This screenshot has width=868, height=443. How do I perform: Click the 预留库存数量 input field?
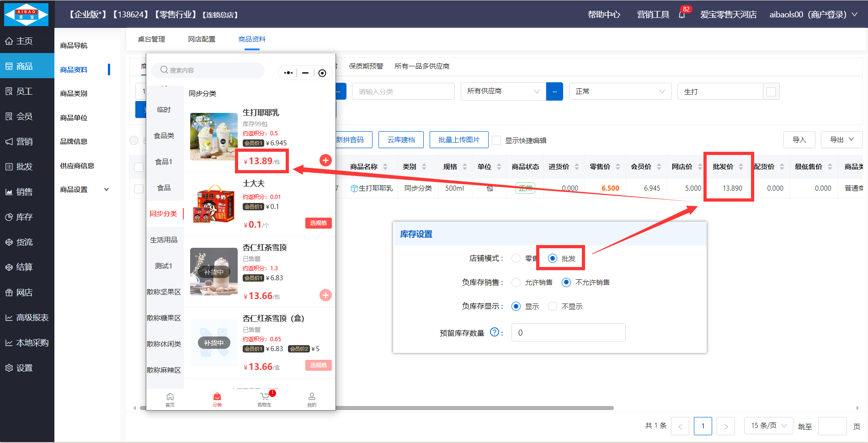568,332
